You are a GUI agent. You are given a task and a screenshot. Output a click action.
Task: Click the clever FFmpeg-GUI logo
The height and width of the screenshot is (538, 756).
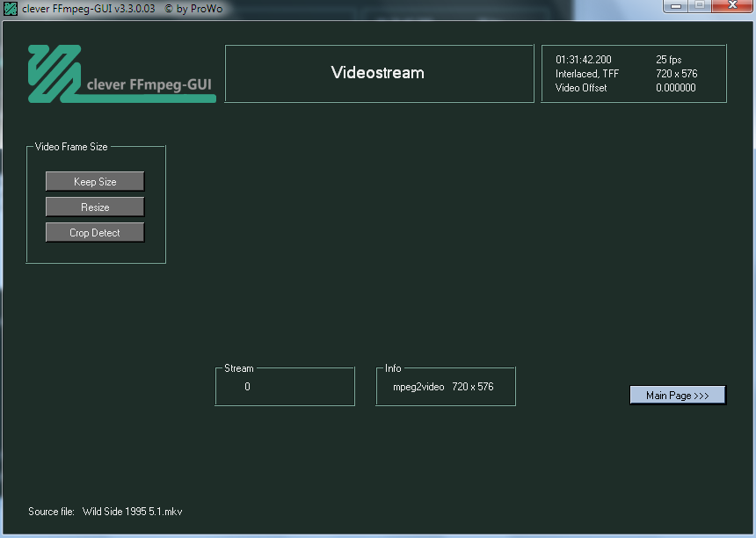(121, 74)
